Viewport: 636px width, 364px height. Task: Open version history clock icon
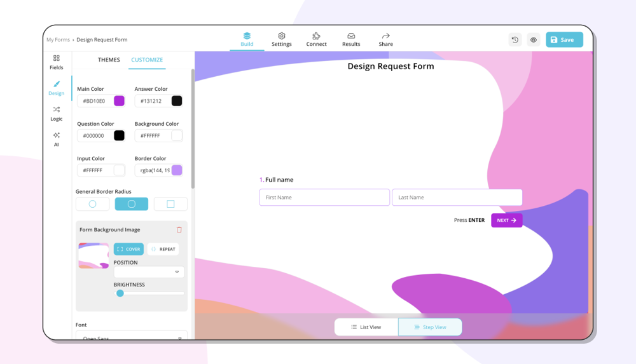tap(515, 40)
